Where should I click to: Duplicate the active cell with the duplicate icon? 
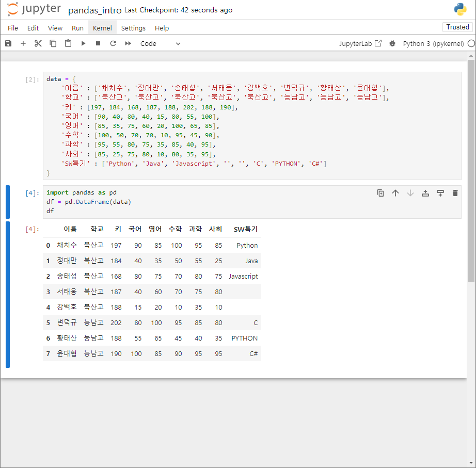coord(380,193)
